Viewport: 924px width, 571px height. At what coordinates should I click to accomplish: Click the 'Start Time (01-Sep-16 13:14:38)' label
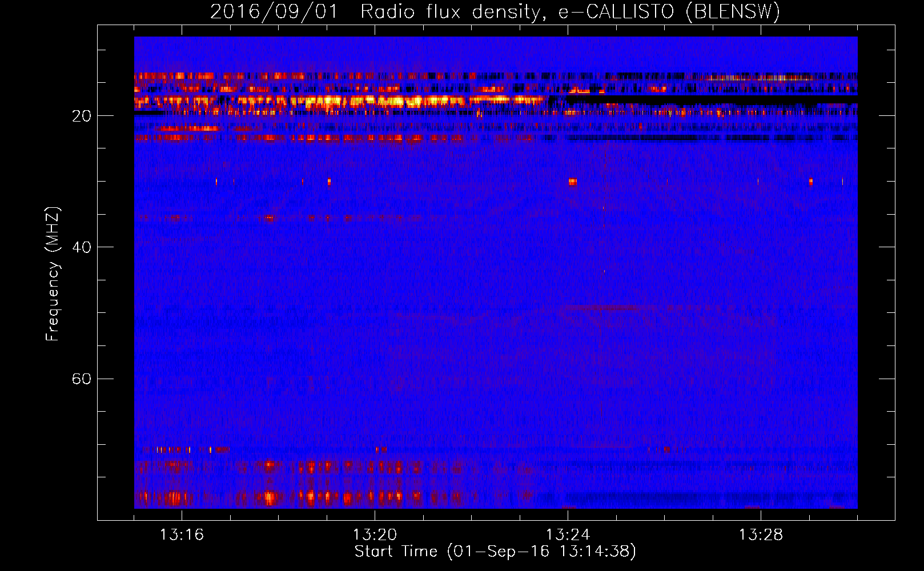pyautogui.click(x=495, y=552)
